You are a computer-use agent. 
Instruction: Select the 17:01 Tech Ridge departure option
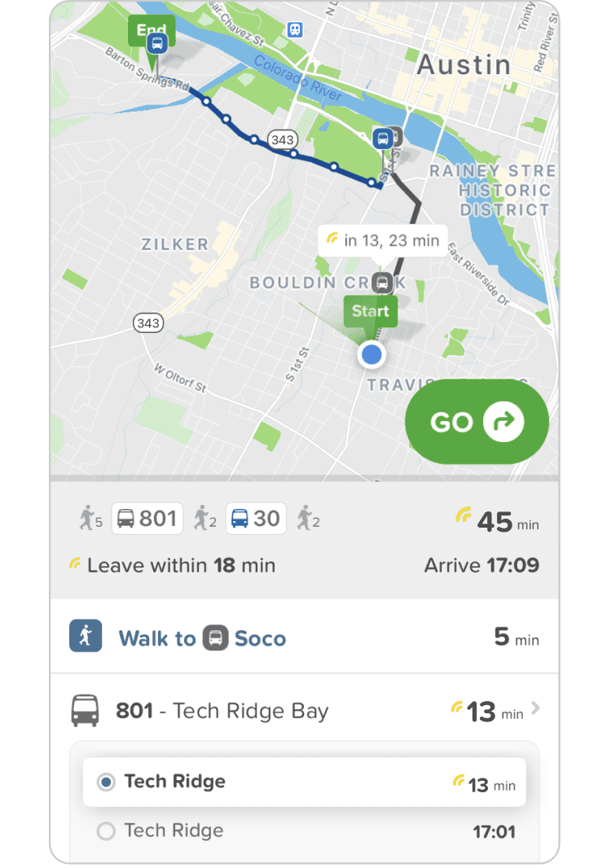(x=305, y=831)
